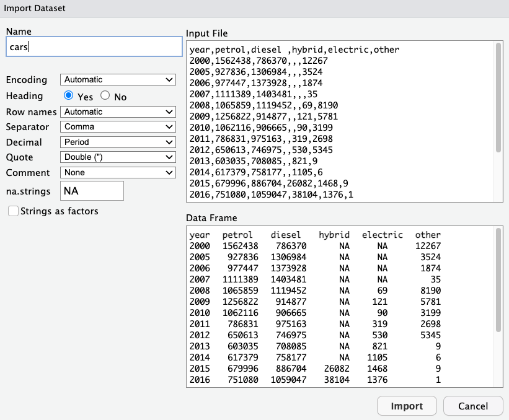Open the Comment dropdown set to None
509x420 pixels.
[x=118, y=173]
